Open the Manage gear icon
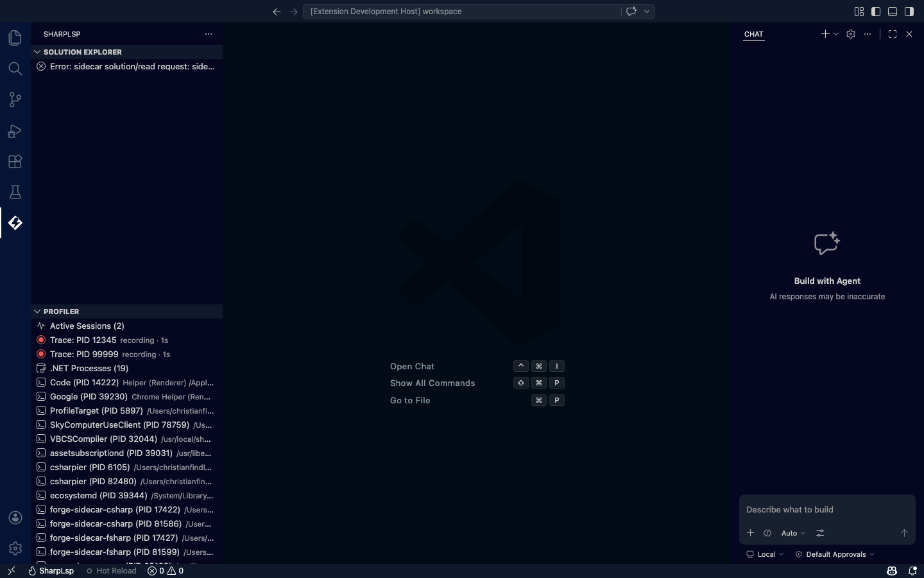924x578 pixels. [x=15, y=548]
